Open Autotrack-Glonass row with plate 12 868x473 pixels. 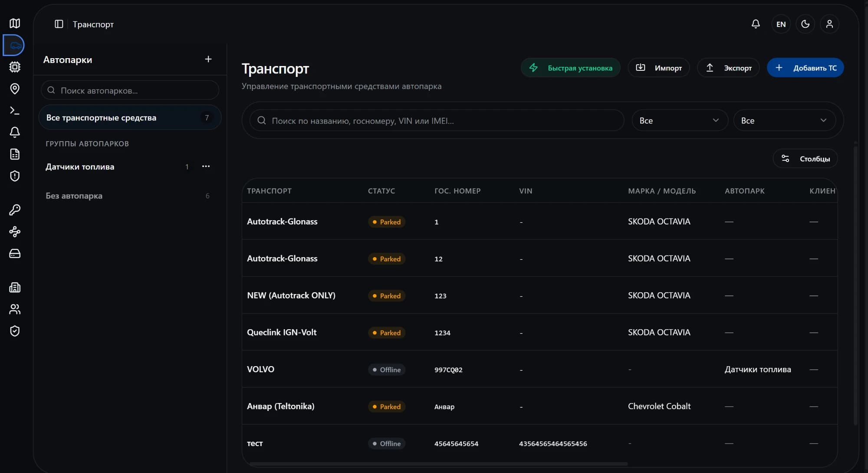point(539,258)
